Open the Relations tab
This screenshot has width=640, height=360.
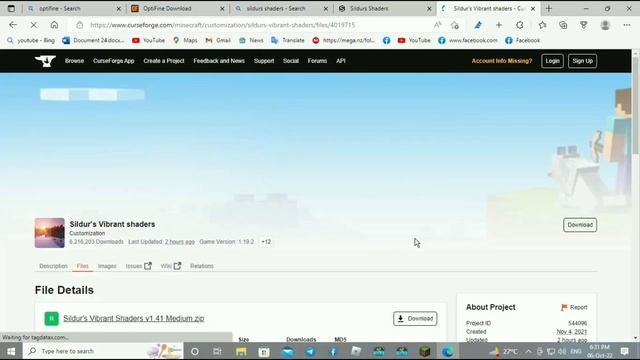[202, 266]
